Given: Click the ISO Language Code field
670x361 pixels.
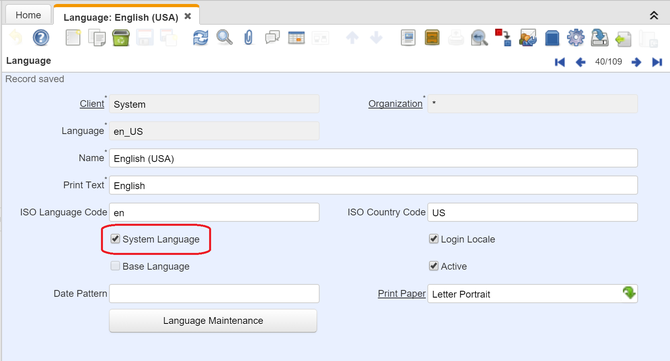Looking at the screenshot, I should point(214,212).
